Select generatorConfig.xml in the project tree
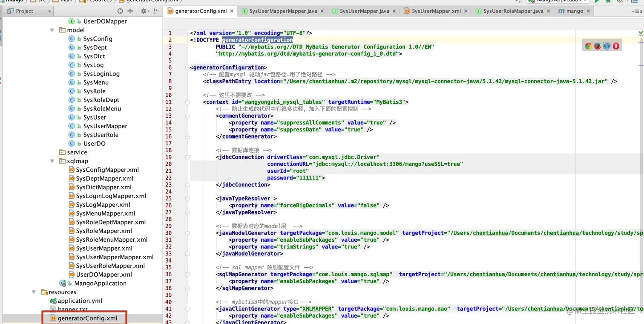 pyautogui.click(x=87, y=318)
